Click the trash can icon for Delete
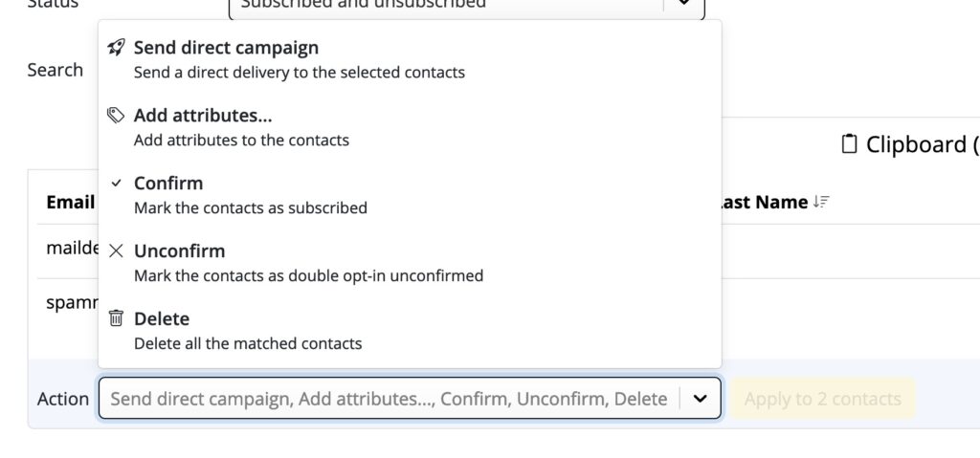 116,318
